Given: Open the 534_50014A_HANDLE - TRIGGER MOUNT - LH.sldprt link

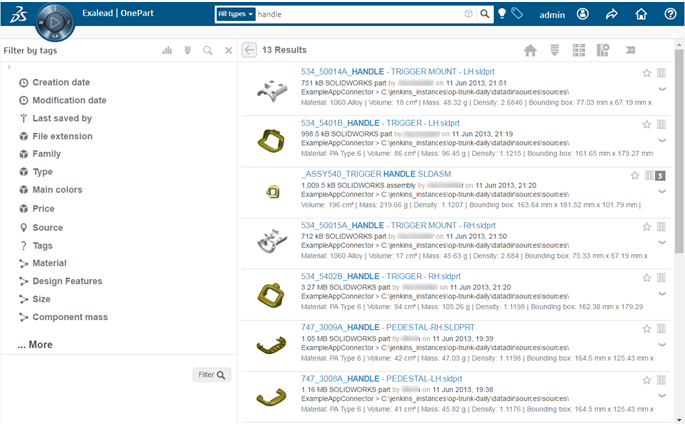Looking at the screenshot, I should pyautogui.click(x=398, y=72).
